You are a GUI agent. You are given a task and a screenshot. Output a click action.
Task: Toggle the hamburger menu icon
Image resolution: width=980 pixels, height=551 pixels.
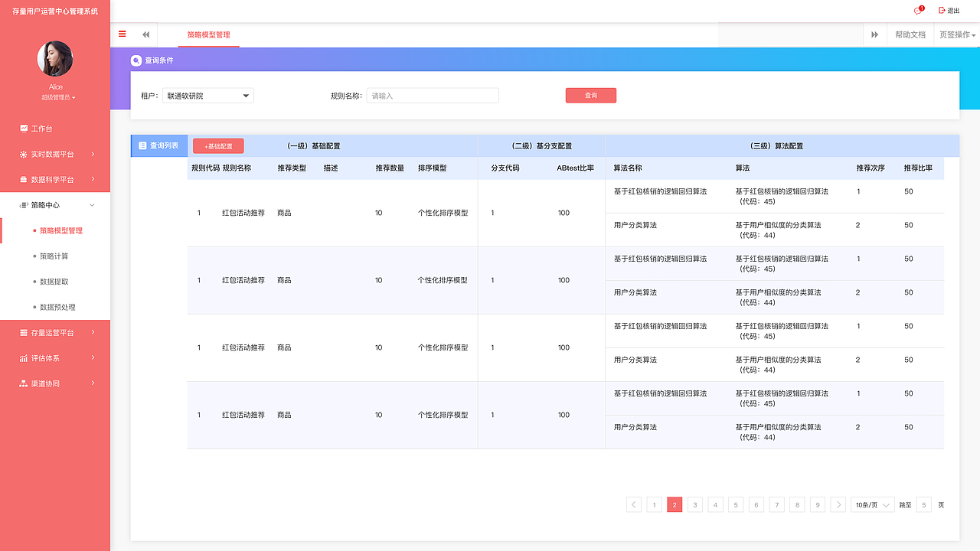122,34
